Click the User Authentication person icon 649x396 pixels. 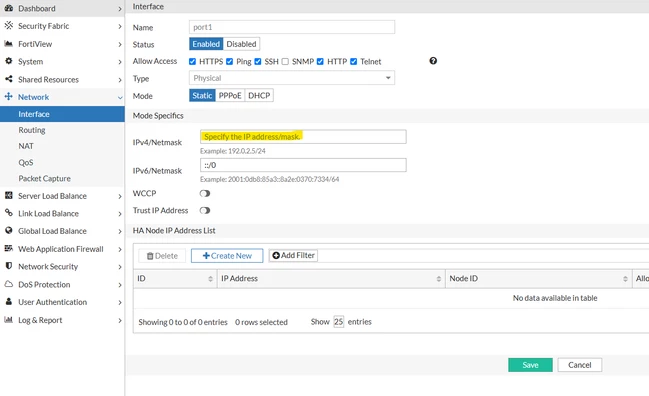8,302
